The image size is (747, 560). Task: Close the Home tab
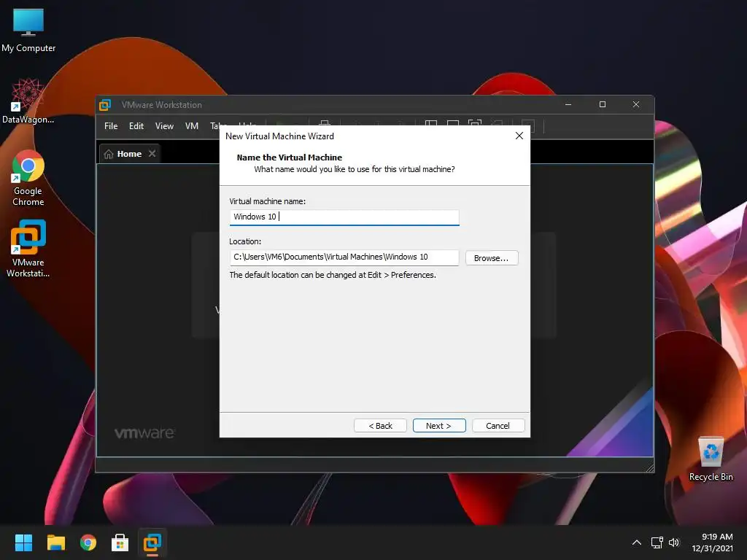pos(152,153)
